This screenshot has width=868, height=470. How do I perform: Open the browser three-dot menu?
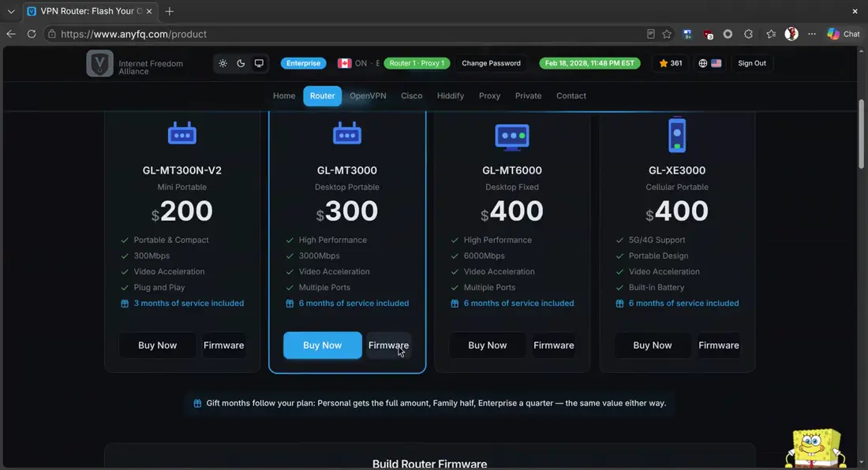coord(811,34)
